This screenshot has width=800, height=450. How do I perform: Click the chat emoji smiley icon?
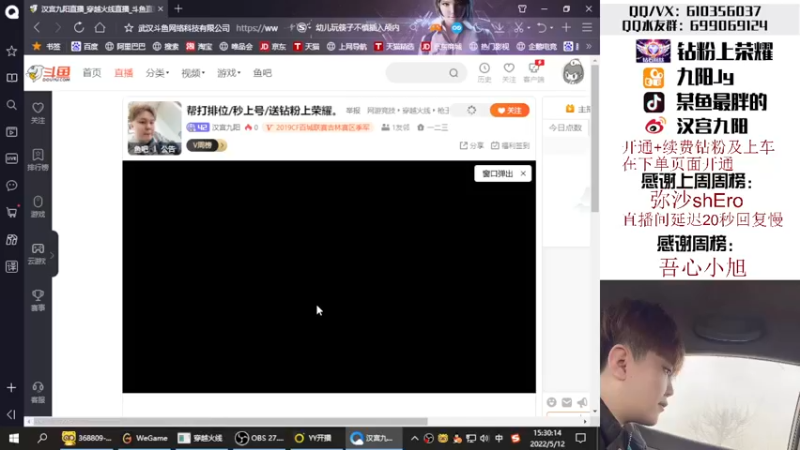(552, 402)
